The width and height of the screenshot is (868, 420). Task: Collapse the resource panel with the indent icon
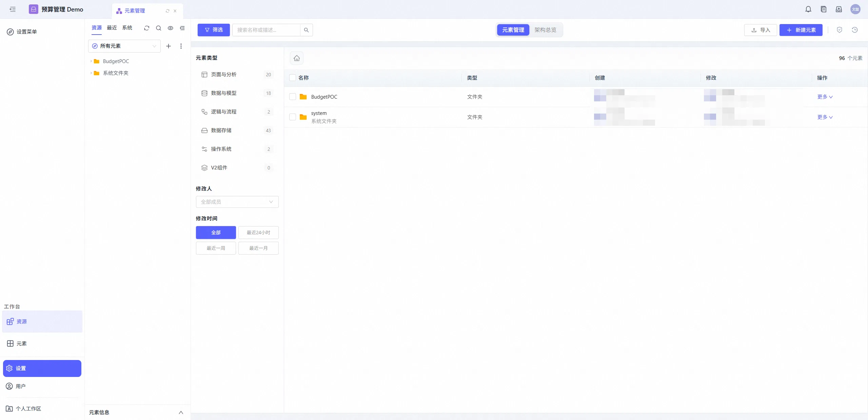click(x=182, y=28)
